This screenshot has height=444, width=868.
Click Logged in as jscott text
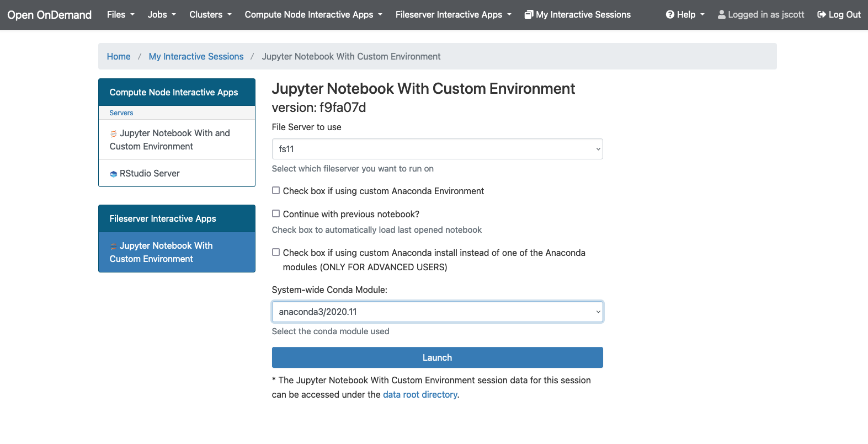coord(766,14)
